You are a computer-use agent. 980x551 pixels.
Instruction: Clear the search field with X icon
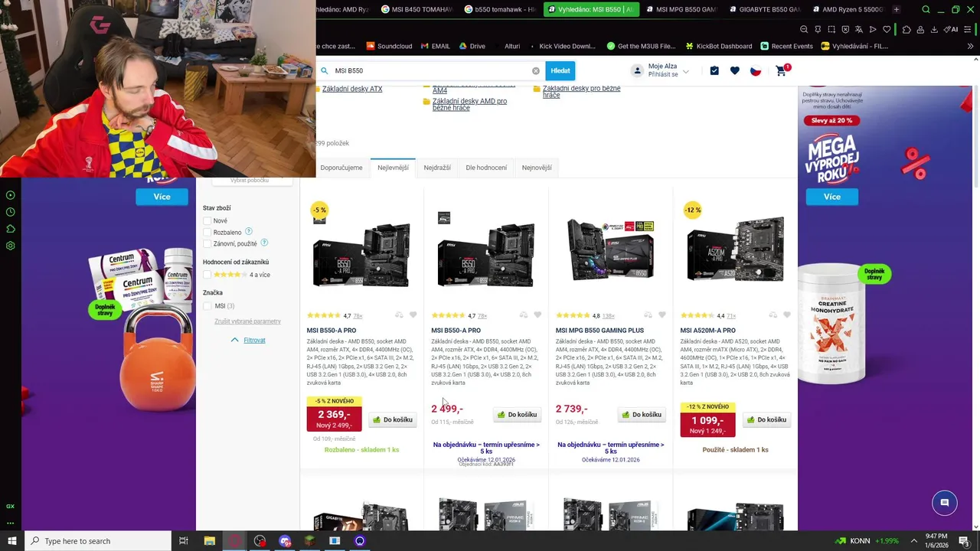[x=536, y=70]
